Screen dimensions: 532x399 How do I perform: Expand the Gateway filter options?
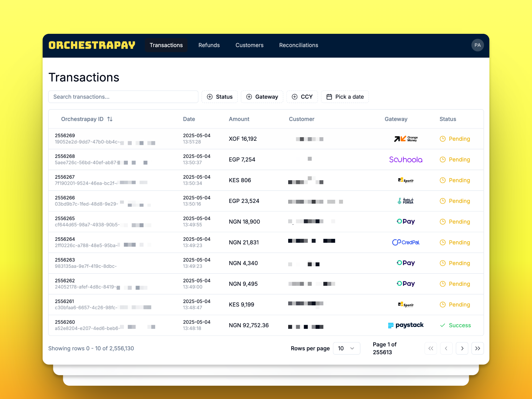[x=262, y=97]
